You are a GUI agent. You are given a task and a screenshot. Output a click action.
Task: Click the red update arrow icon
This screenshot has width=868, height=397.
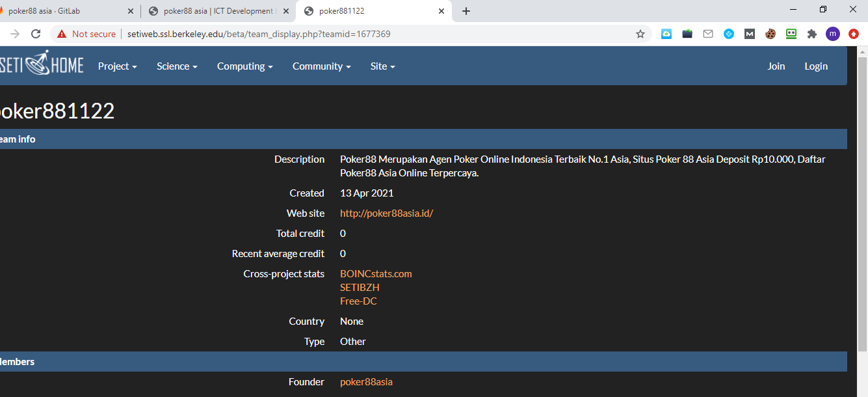pos(854,34)
